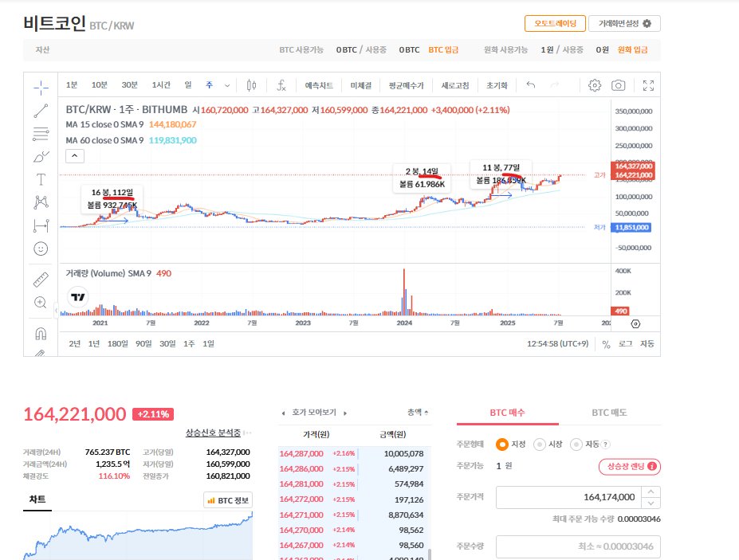This screenshot has width=739, height=560.
Task: Expand the drawing toolbar side handle
Action: [56, 311]
